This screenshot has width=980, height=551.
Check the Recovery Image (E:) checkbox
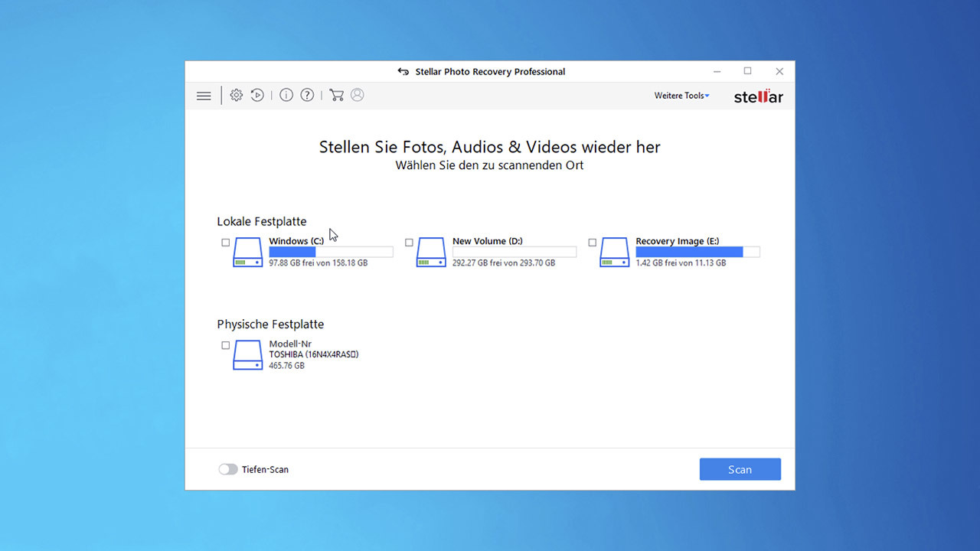coord(593,243)
